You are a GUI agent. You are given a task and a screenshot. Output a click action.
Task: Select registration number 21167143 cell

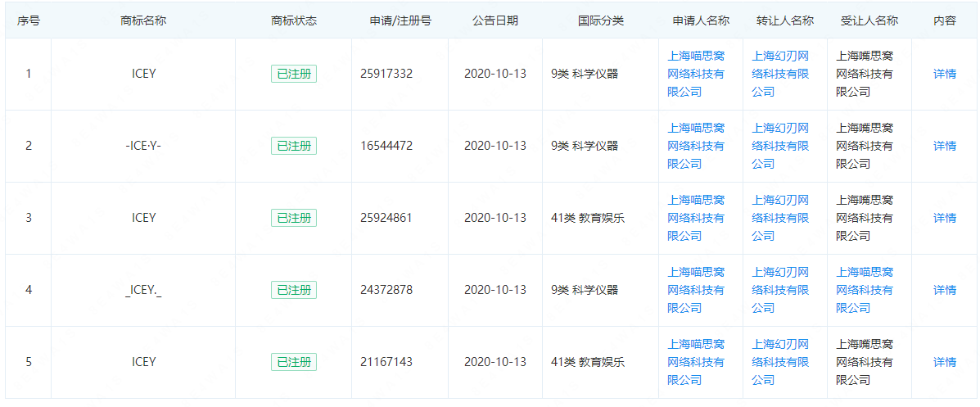pyautogui.click(x=400, y=362)
